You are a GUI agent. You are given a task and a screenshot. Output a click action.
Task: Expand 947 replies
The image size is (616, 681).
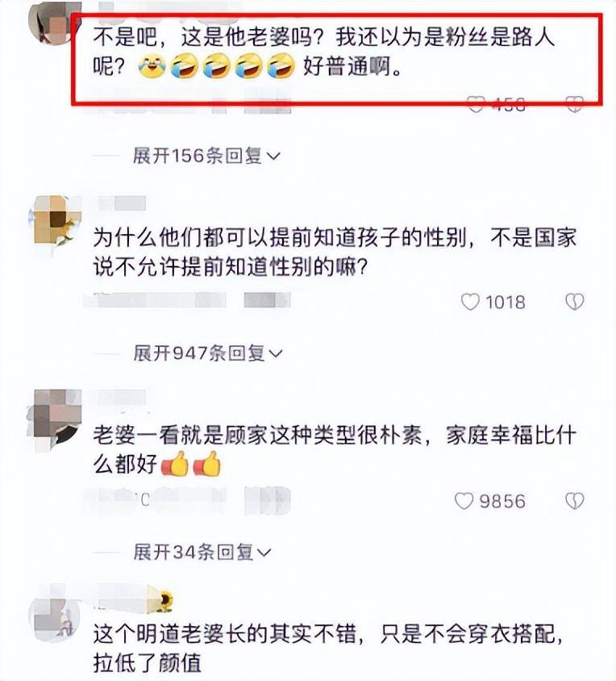pos(208,353)
